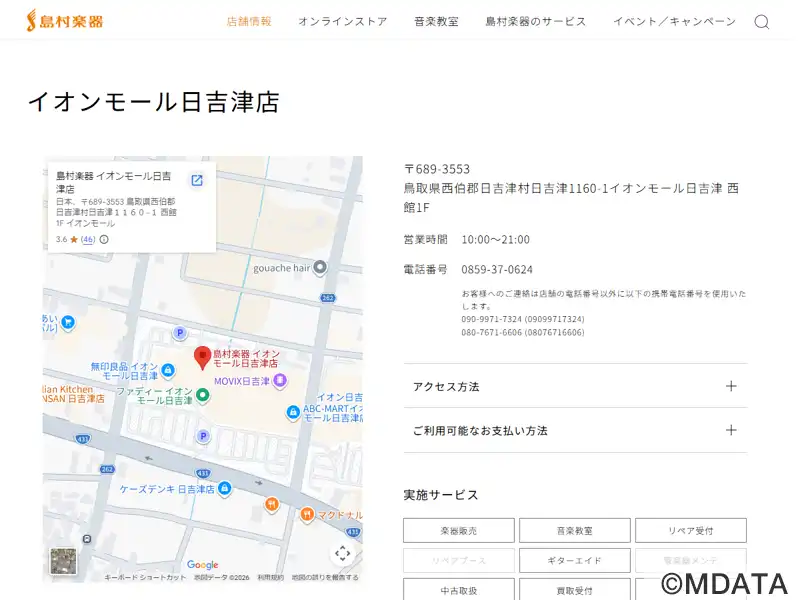Open the オンラインストア menu
The width and height of the screenshot is (800, 600).
342,21
